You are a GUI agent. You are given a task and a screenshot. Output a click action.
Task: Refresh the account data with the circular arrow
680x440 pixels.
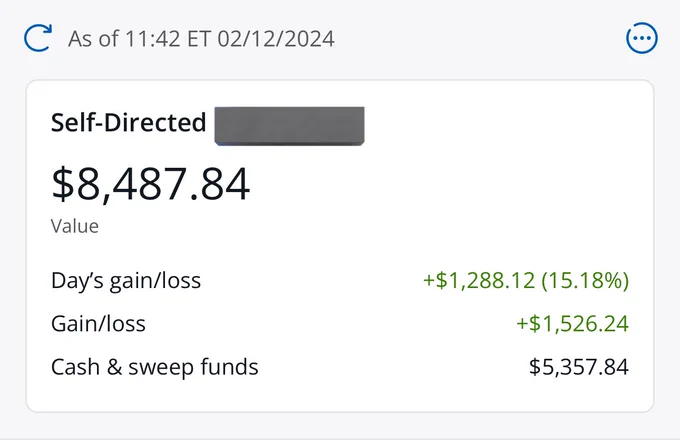[38, 38]
